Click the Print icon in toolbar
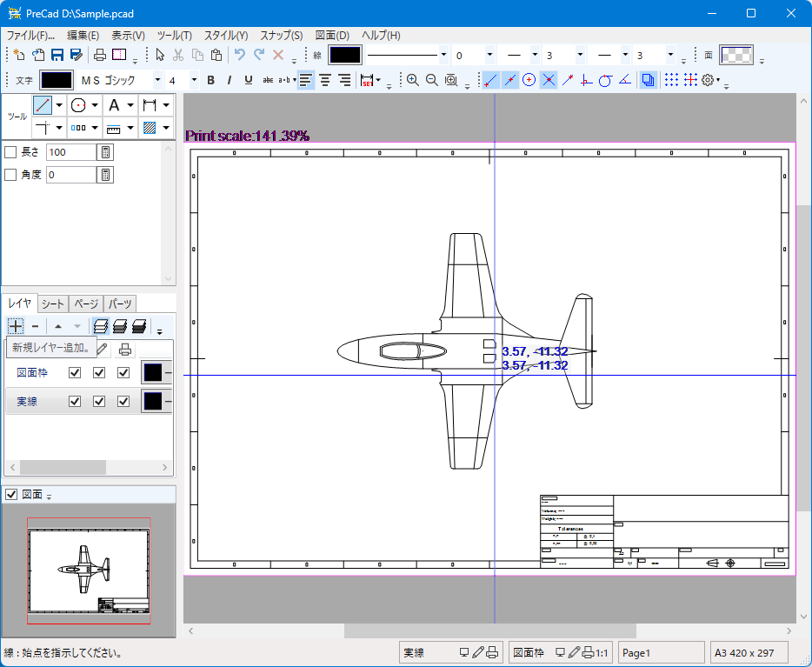Image resolution: width=812 pixels, height=667 pixels. point(99,55)
